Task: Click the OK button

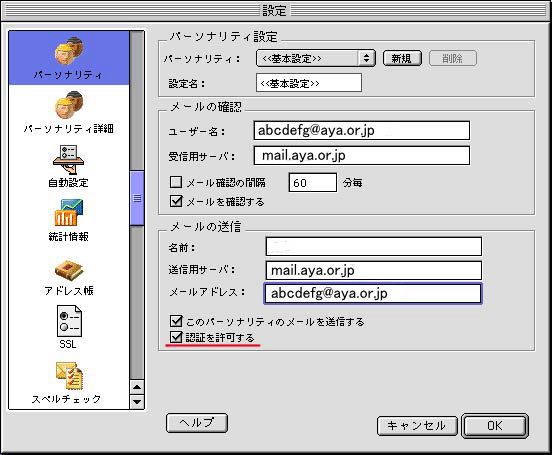Action: pos(495,425)
